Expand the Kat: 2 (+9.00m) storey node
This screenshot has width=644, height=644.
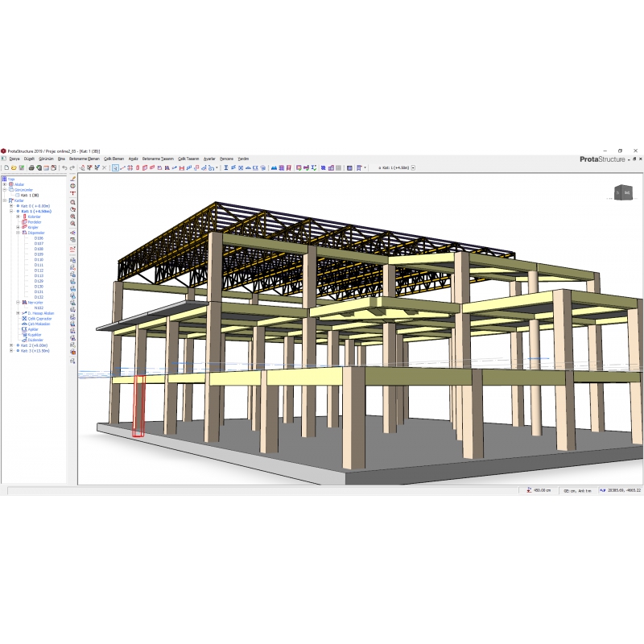(10, 345)
